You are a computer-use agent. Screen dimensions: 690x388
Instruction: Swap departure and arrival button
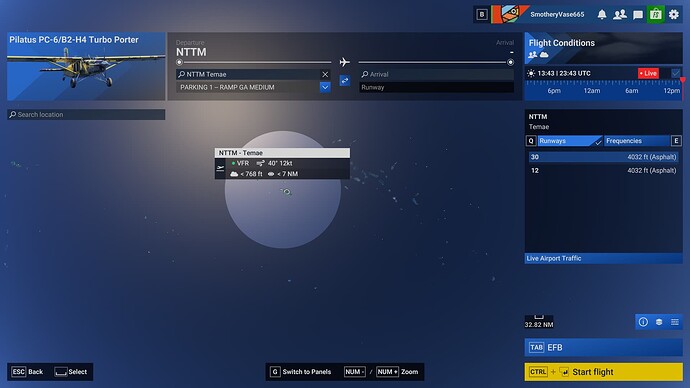pyautogui.click(x=345, y=81)
